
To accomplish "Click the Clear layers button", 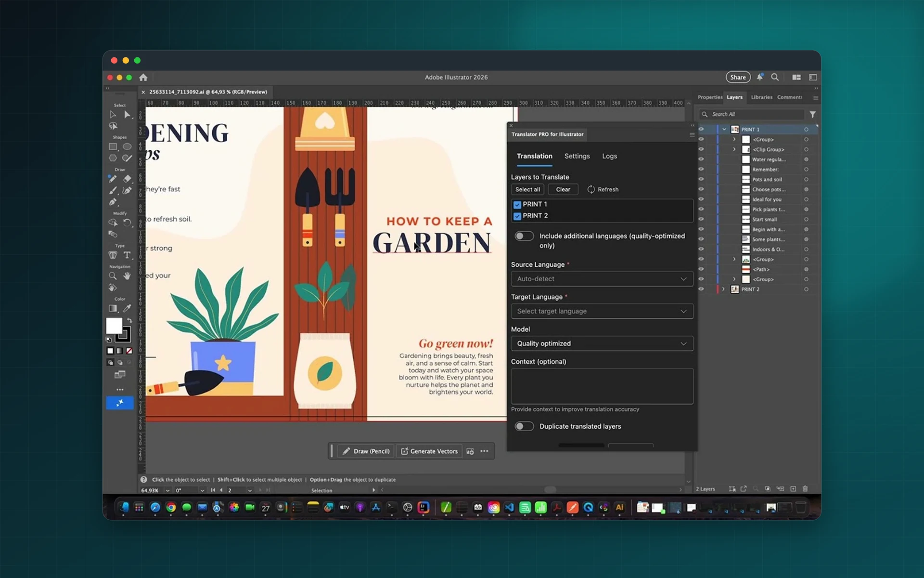I will coord(563,189).
